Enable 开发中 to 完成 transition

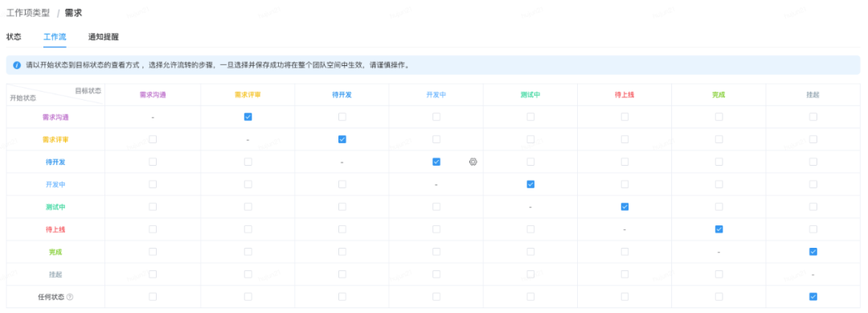click(x=719, y=184)
